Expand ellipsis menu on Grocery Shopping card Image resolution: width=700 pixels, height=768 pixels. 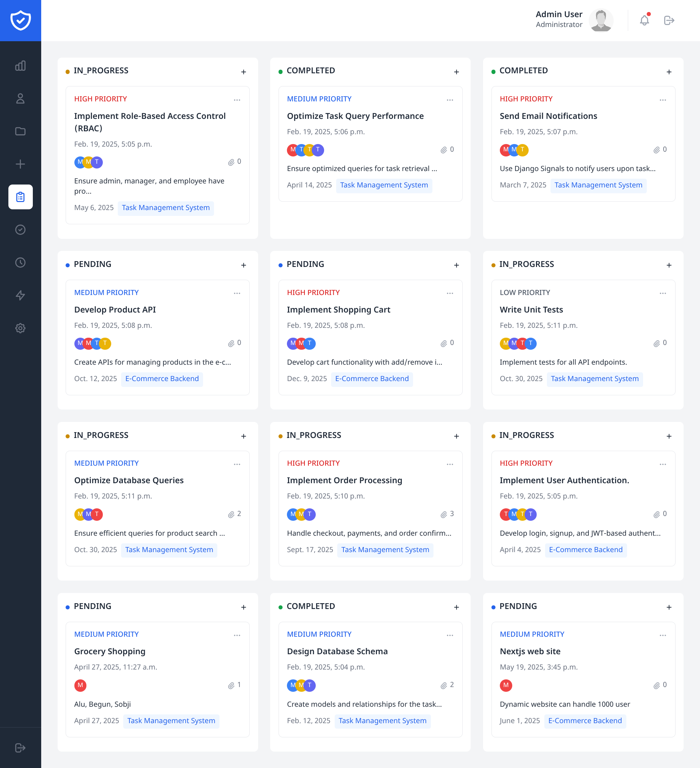tap(237, 635)
